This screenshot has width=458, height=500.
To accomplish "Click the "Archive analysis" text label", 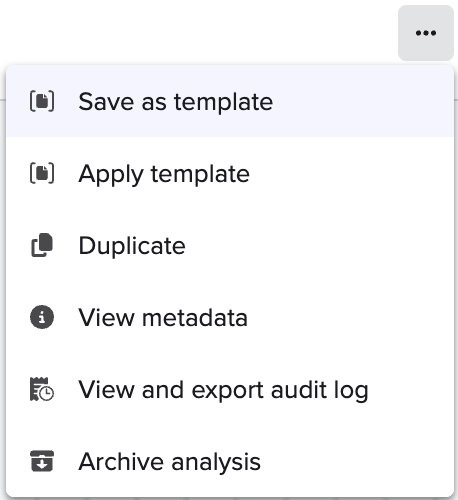I will [x=169, y=462].
